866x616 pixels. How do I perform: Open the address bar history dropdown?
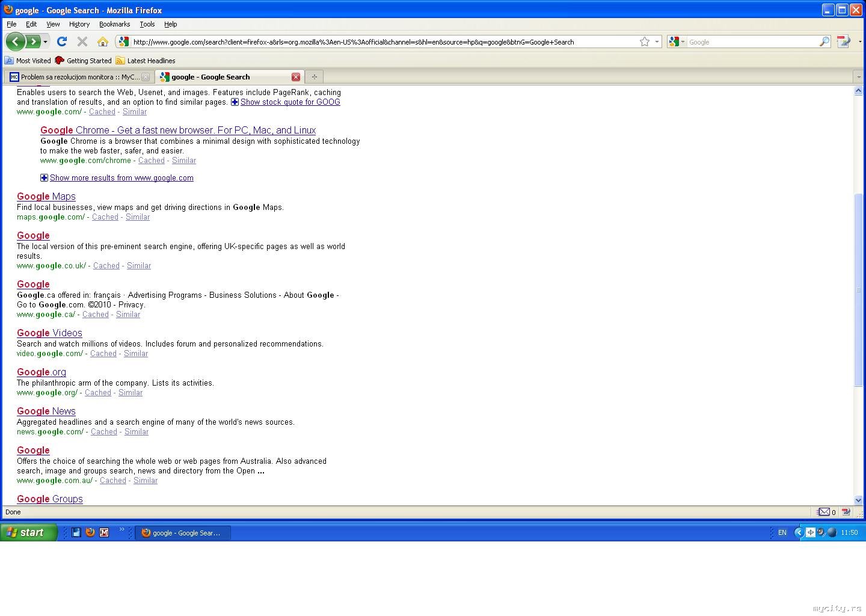pyautogui.click(x=657, y=42)
